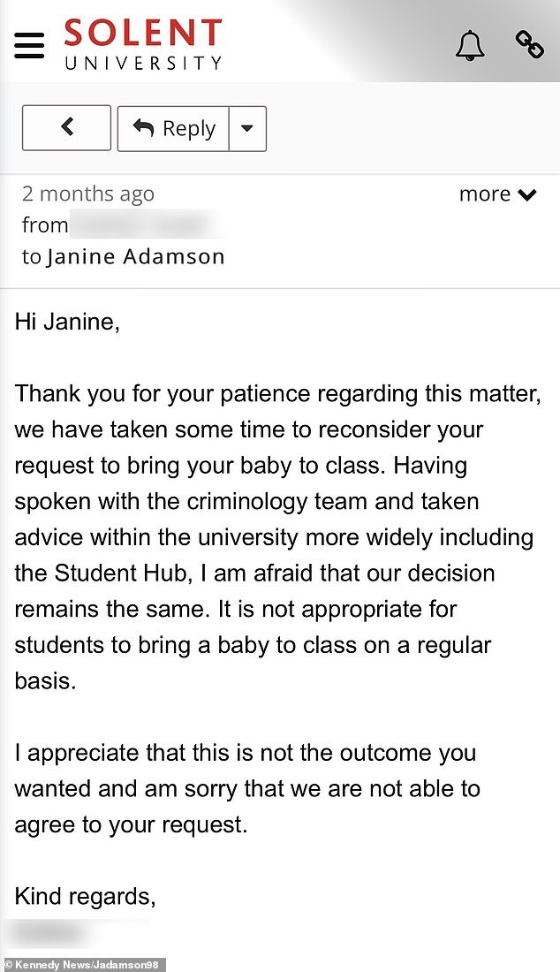560x972 pixels.
Task: Click the "2 months ago" timestamp
Action: point(88,194)
